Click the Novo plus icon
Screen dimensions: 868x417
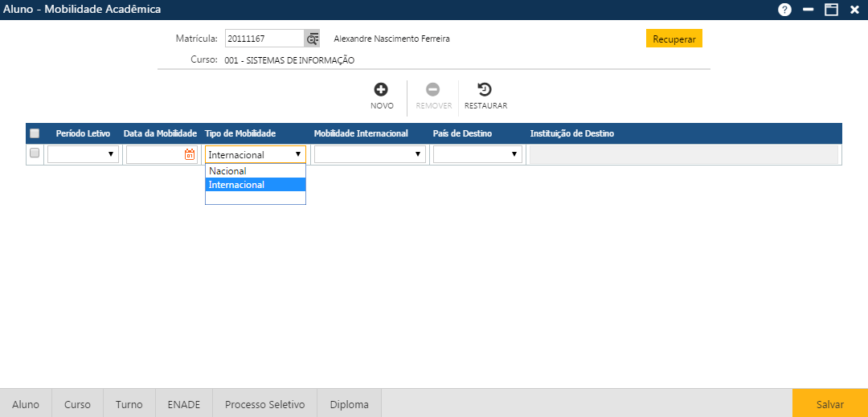coord(381,90)
